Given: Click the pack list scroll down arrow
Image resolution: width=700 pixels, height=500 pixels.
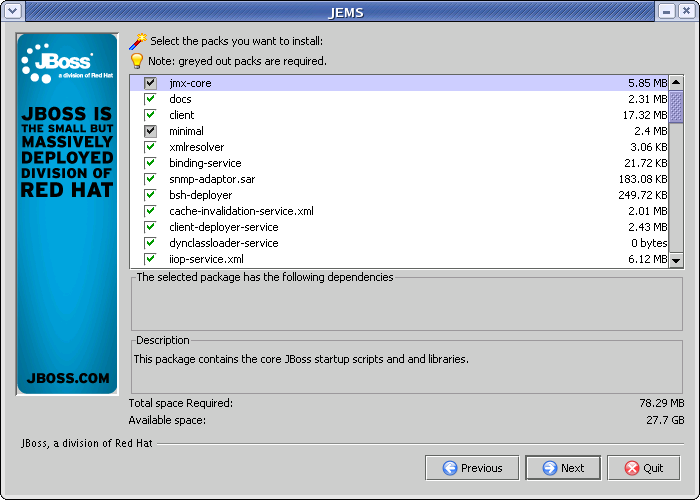Looking at the screenshot, I should pos(676,260).
